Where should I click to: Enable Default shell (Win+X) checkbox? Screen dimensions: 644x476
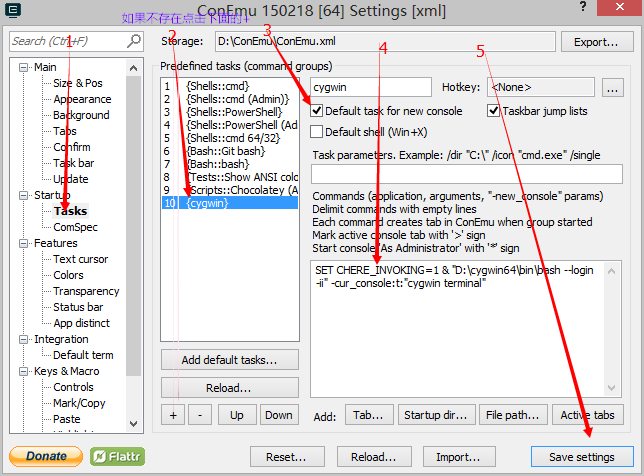click(x=316, y=132)
